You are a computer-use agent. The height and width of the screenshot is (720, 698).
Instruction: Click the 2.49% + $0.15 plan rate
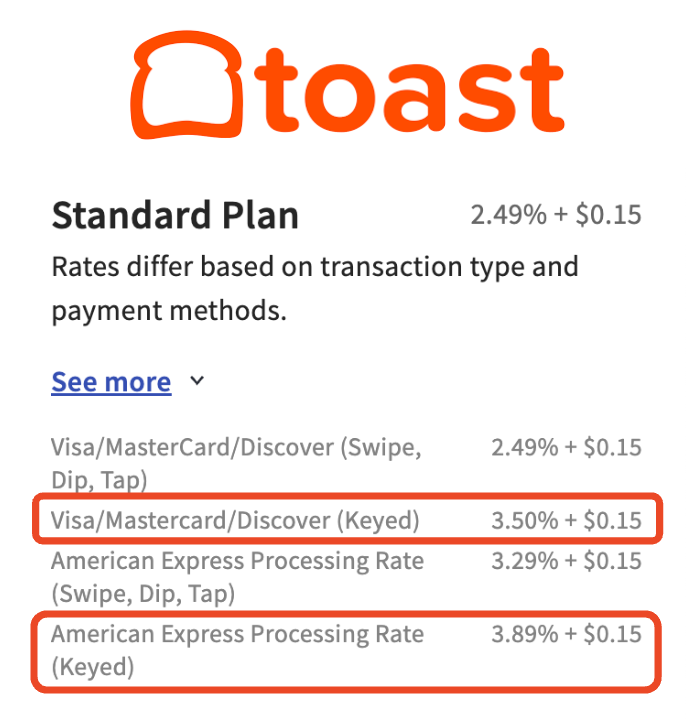pos(556,215)
